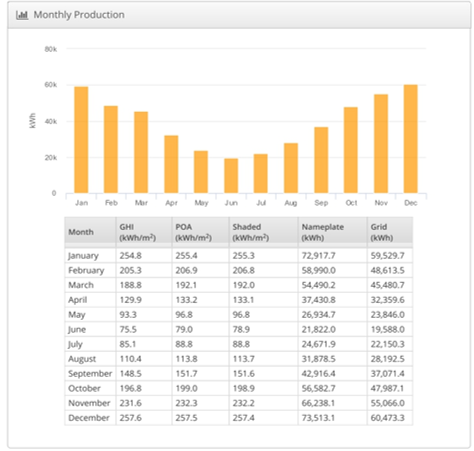474x451 pixels.
Task: Select the December Grid value 60,473.3
Action: coord(387,418)
